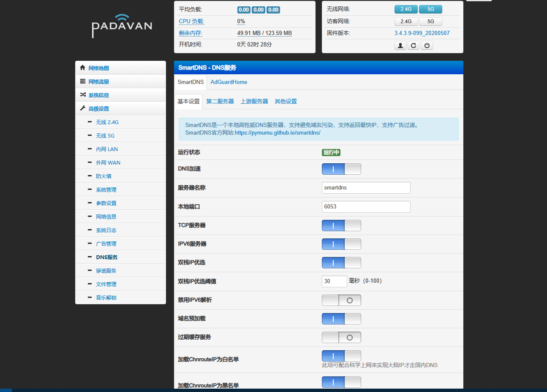Switch to the AdGuardHome tab
The height and width of the screenshot is (392, 547).
(229, 82)
